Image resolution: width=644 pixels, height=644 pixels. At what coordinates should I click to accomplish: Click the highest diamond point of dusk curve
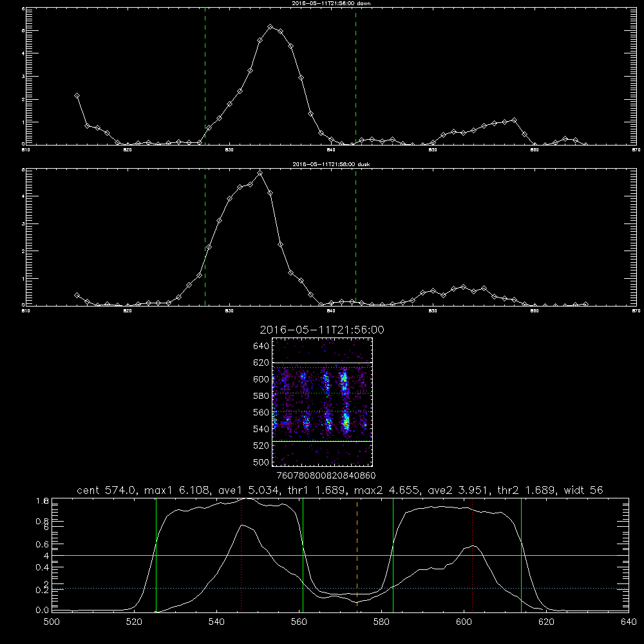pos(260,173)
